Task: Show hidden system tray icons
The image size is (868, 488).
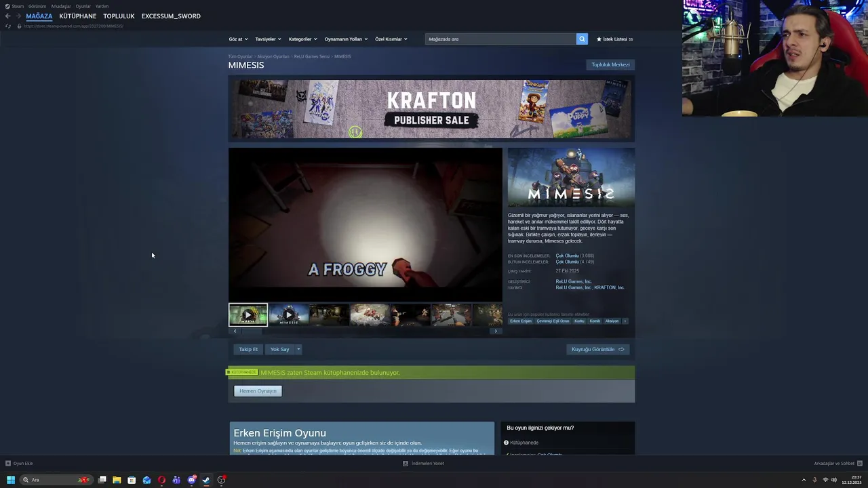Action: 804,480
